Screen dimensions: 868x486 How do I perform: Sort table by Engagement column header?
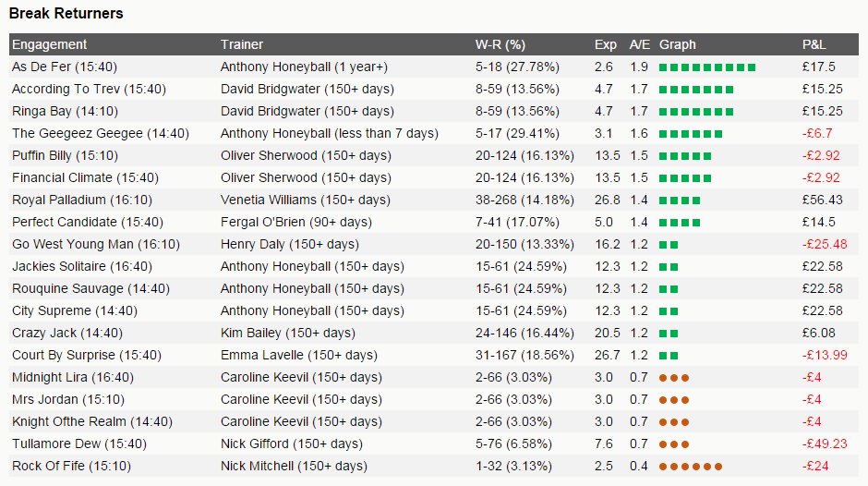pos(50,44)
